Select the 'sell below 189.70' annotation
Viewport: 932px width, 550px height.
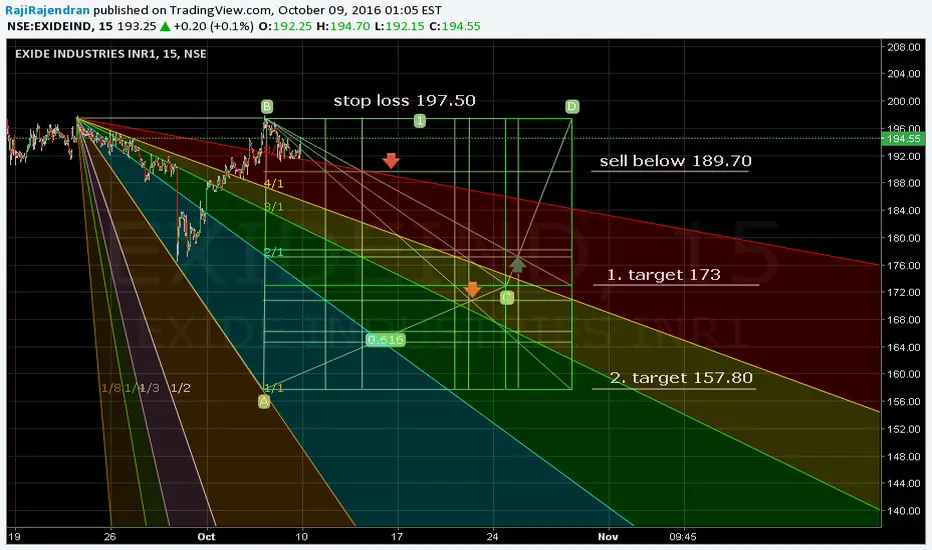pos(675,161)
